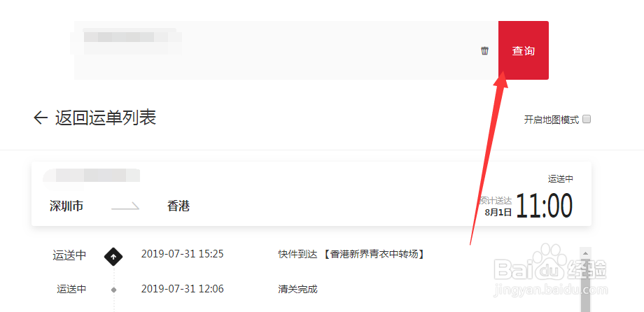
Task: Click the up arrow on the tracking list scrollbar
Action: (586, 252)
